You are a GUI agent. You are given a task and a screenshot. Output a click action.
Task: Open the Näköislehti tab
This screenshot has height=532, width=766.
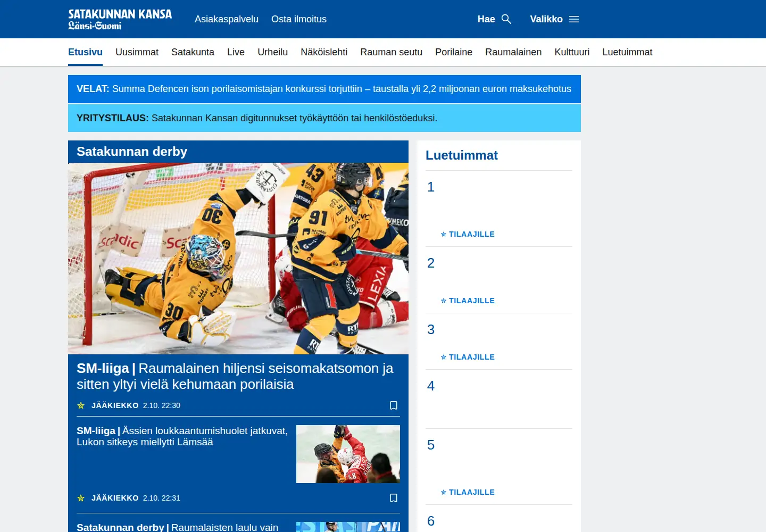(x=324, y=52)
